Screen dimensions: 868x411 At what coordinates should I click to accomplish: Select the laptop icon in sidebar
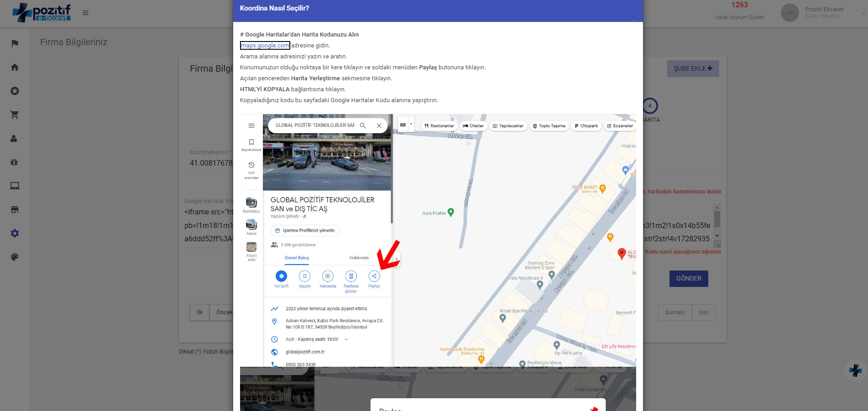click(x=15, y=186)
